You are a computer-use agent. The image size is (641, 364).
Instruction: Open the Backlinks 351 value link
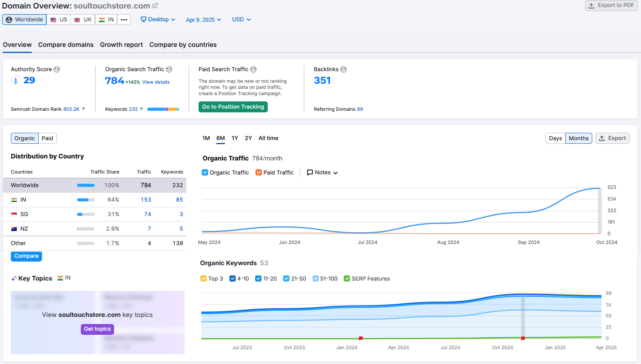point(322,80)
